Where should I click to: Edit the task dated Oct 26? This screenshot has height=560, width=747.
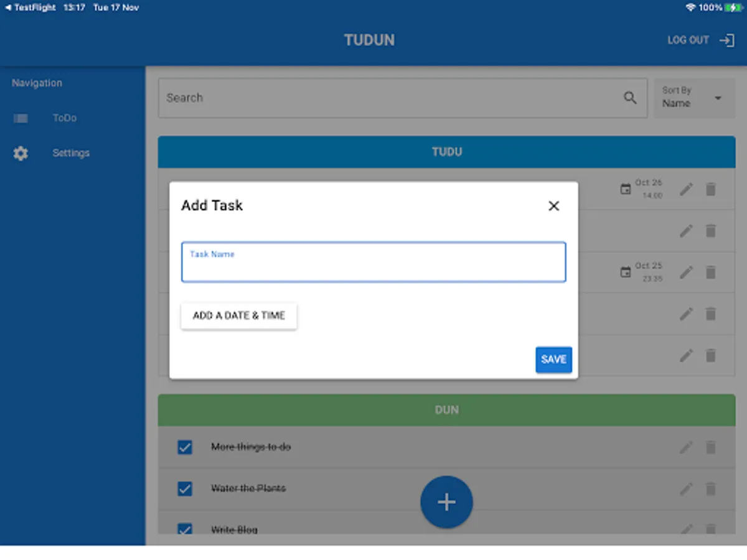click(686, 189)
